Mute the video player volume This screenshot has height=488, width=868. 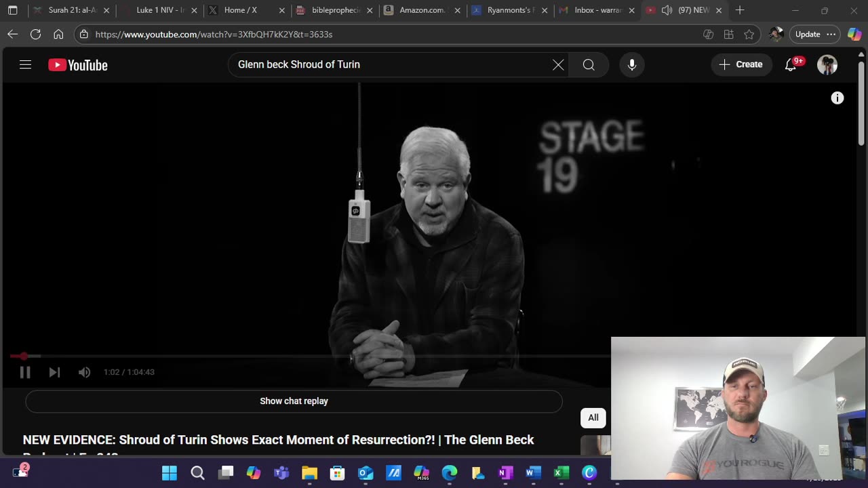84,372
